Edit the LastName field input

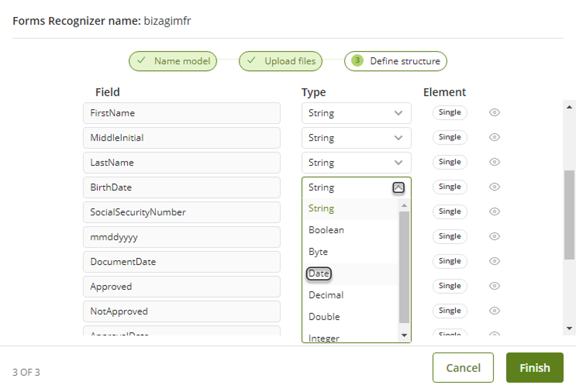pos(182,163)
